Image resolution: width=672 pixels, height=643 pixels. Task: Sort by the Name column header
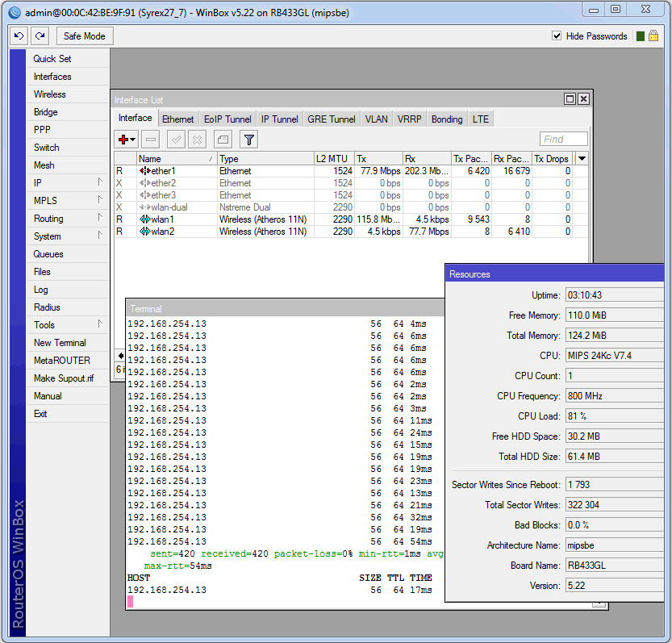pyautogui.click(x=177, y=159)
